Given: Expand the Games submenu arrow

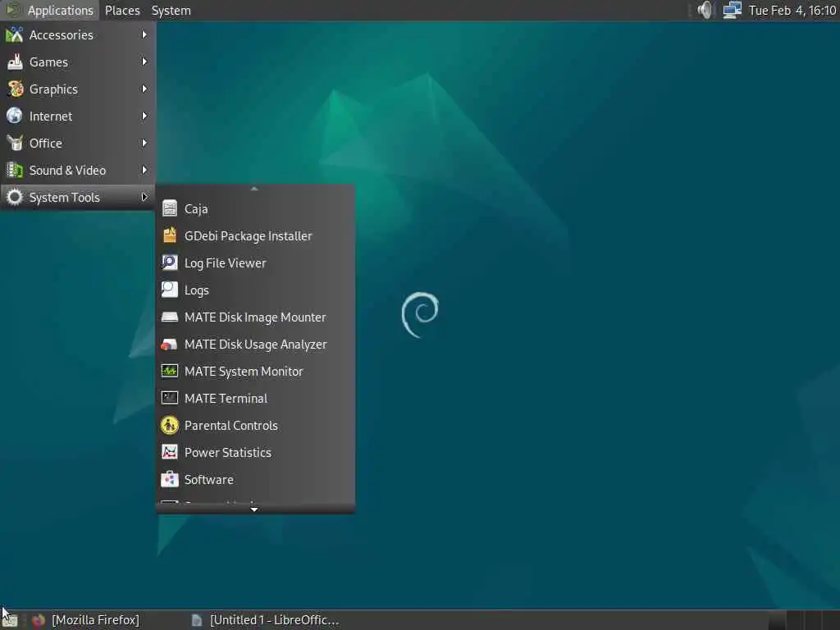Looking at the screenshot, I should (x=144, y=62).
